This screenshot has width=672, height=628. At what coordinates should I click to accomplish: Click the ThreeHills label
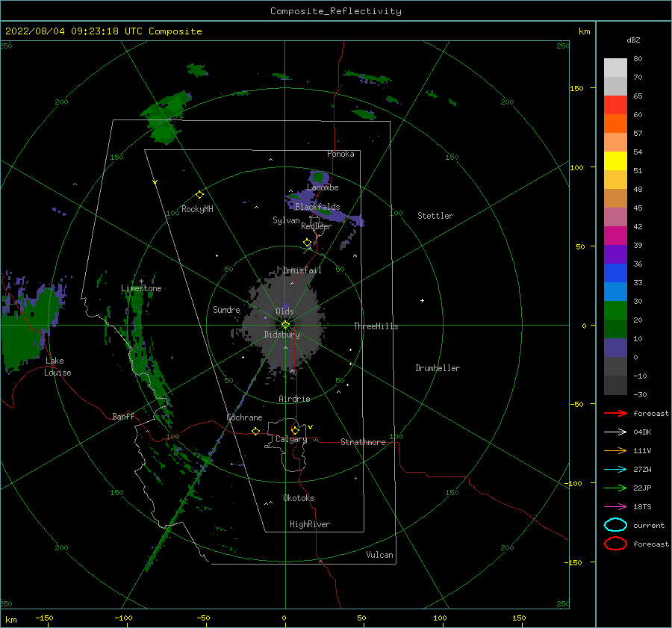376,326
